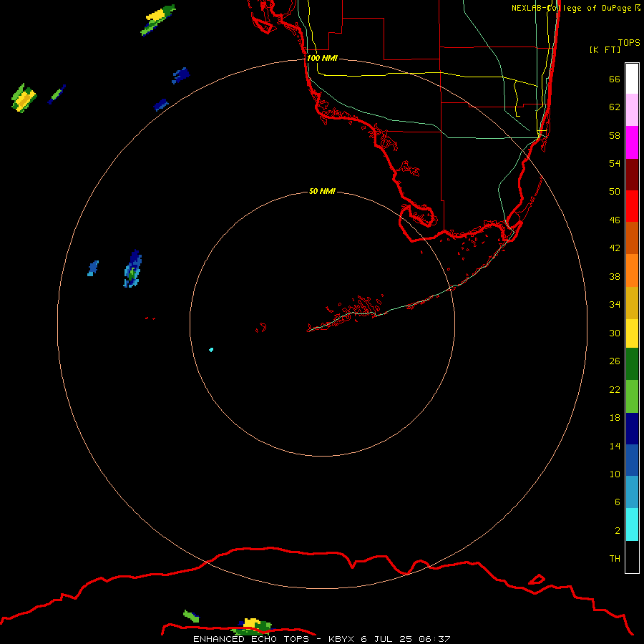The height and width of the screenshot is (644, 644).
Task: Click the [K FT] units label
Action: [x=605, y=49]
